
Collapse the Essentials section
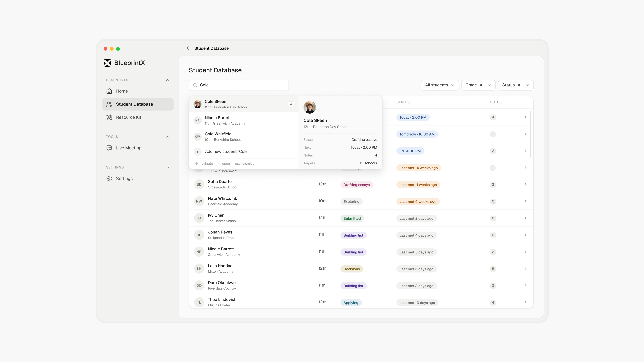167,80
